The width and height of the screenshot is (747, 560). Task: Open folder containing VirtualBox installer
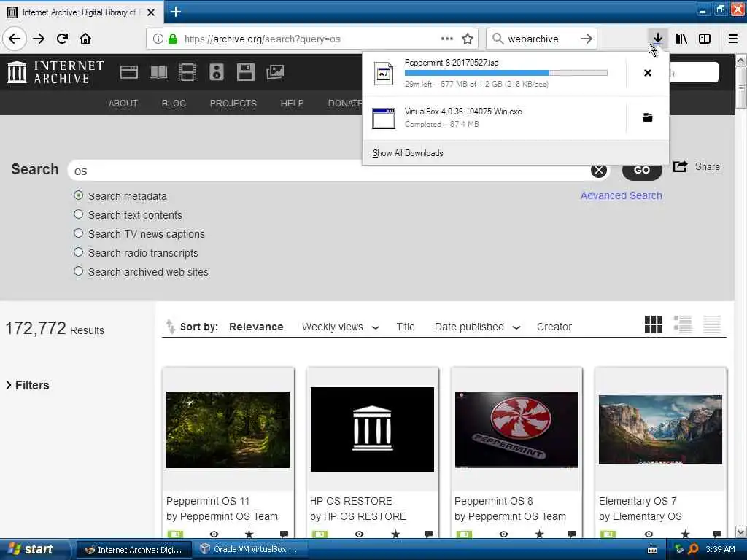(x=648, y=117)
